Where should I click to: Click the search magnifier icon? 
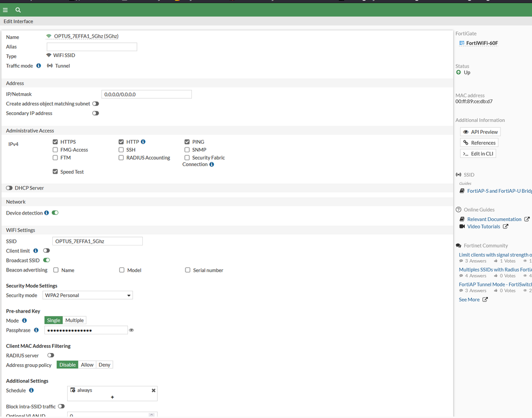(18, 10)
